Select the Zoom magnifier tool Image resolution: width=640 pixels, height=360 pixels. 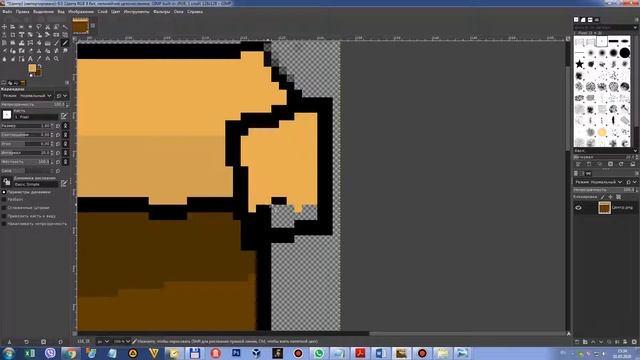(x=56, y=59)
